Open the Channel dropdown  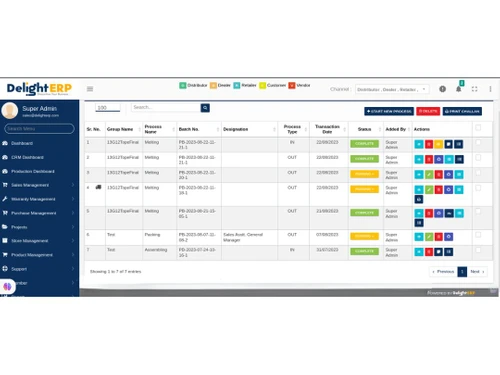coord(392,89)
